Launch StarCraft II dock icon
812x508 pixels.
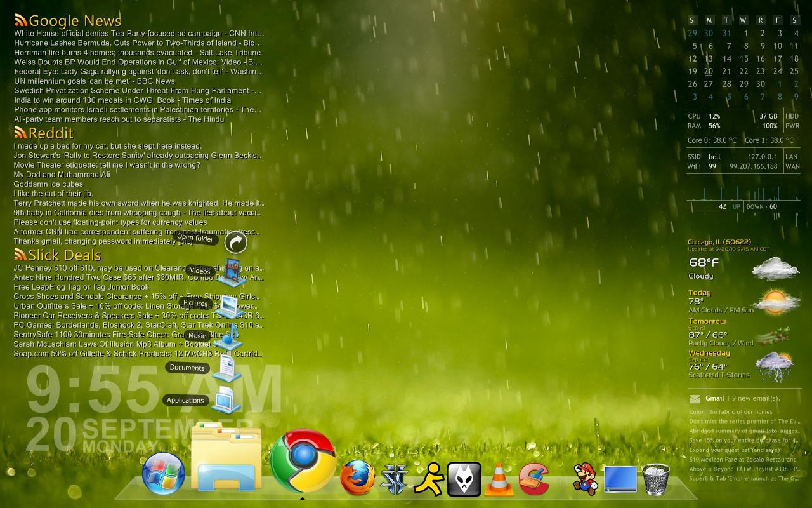pyautogui.click(x=395, y=479)
